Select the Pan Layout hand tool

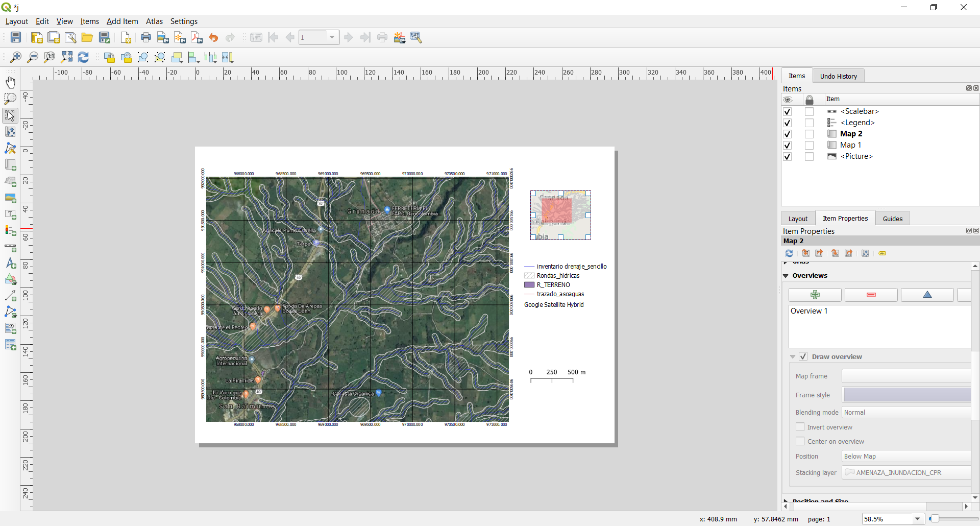[x=10, y=82]
